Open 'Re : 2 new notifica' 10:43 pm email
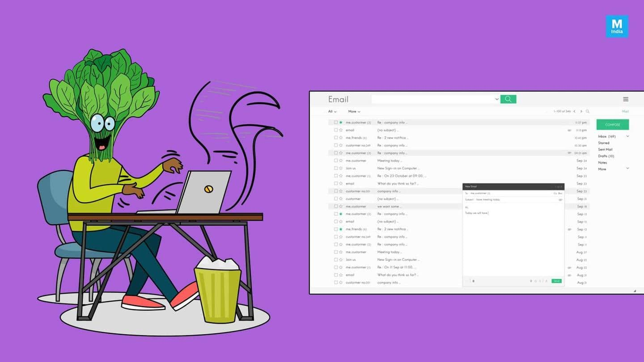644x362 pixels. pyautogui.click(x=393, y=138)
